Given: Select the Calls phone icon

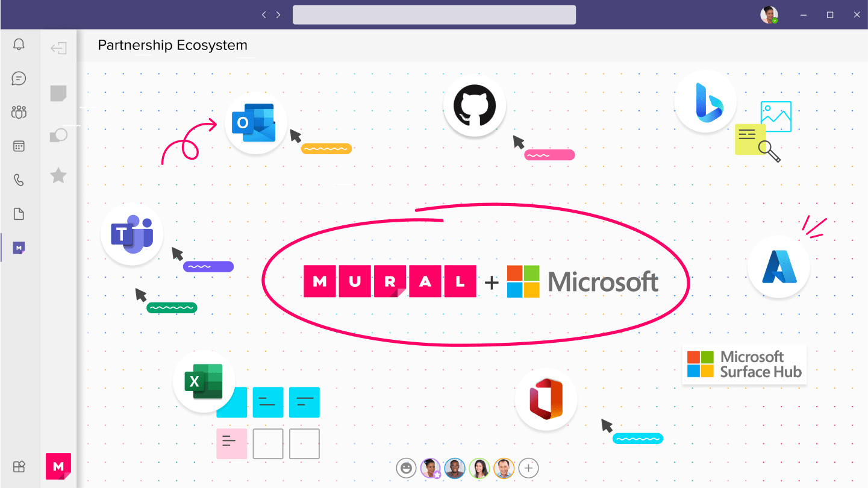Looking at the screenshot, I should [19, 180].
